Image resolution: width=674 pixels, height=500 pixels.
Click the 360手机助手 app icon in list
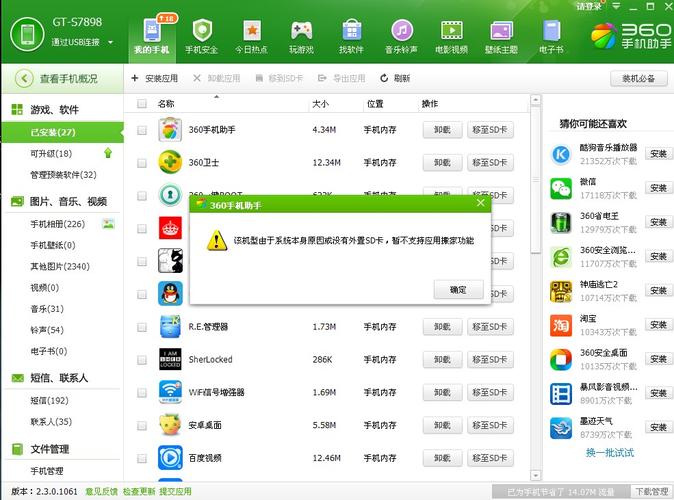pos(170,130)
